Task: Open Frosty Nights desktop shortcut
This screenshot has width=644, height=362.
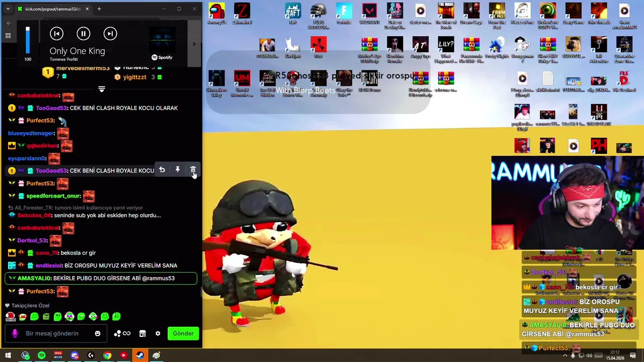Action: coord(497,48)
